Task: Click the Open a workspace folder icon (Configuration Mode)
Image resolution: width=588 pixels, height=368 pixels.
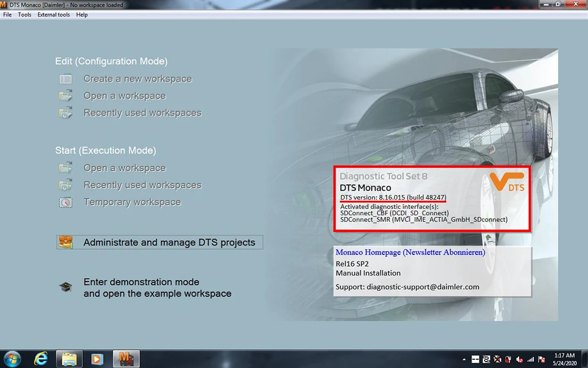Action: [x=65, y=95]
